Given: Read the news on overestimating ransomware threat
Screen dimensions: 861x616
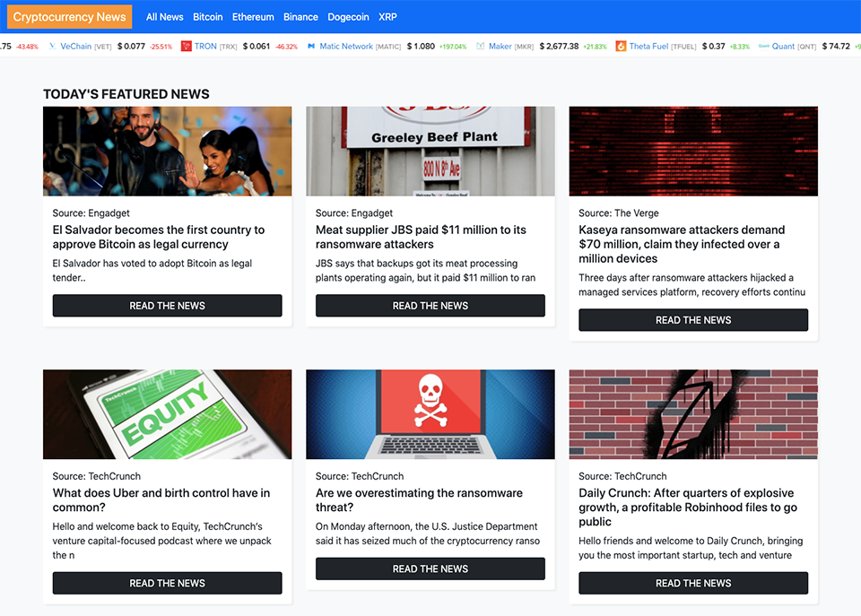Looking at the screenshot, I should pos(430,568).
